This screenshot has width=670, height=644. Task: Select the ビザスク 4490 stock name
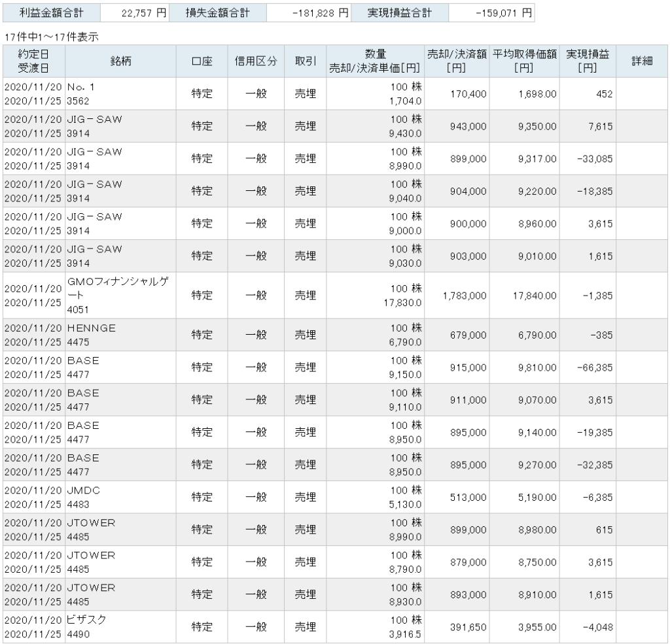point(87,627)
